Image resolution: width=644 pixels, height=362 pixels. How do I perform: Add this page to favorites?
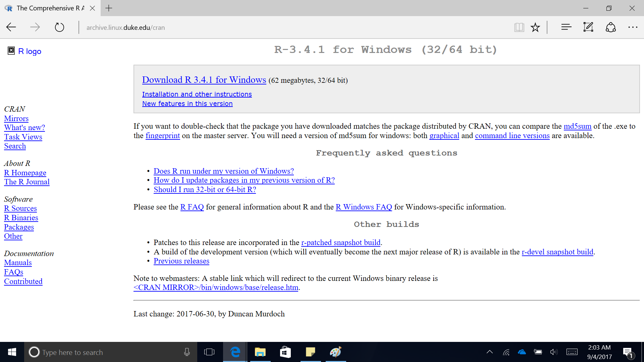[535, 27]
